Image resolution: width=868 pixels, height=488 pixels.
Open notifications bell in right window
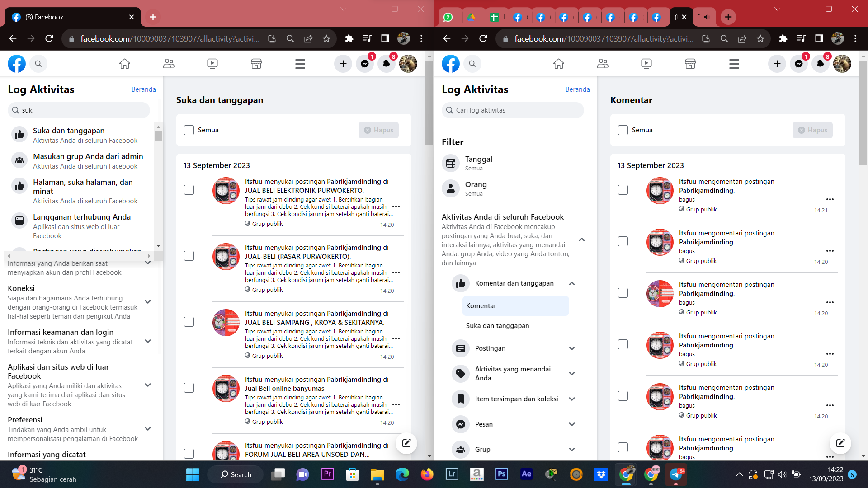click(x=820, y=64)
